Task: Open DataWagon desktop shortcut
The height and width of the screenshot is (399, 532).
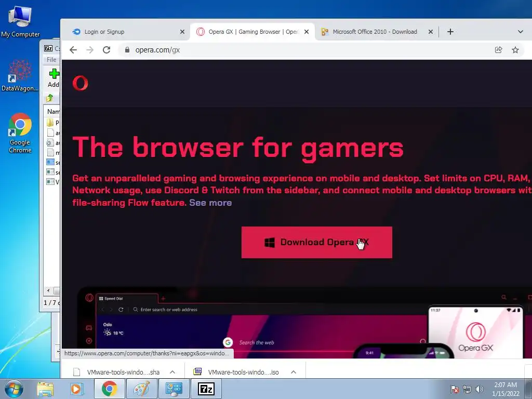Action: [x=20, y=75]
